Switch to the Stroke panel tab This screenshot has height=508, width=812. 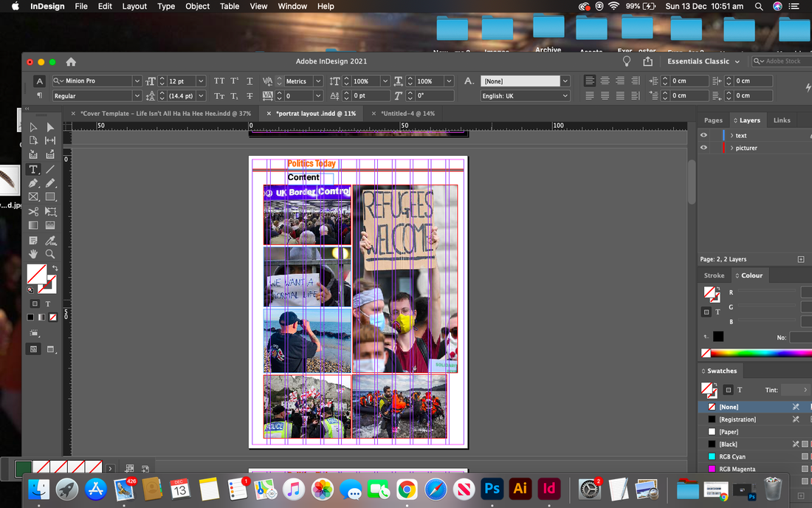pyautogui.click(x=714, y=275)
